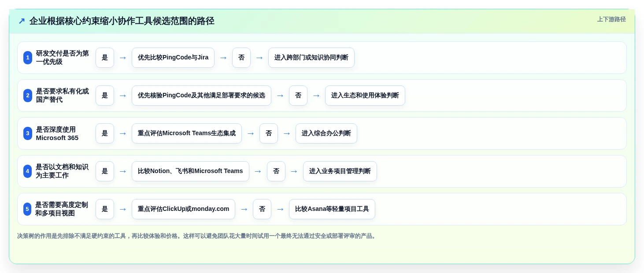This screenshot has width=644, height=273.
Task: Choose 否 in the 研发交付 row
Action: point(241,58)
